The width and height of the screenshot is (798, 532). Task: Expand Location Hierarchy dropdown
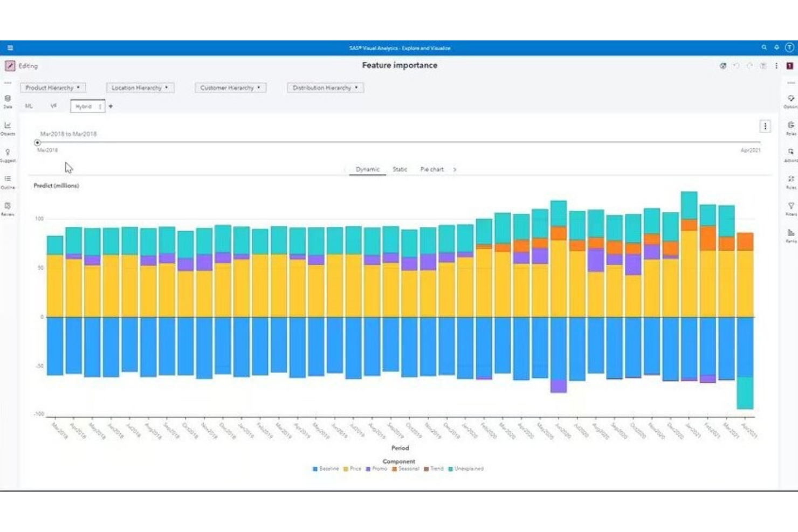(140, 87)
